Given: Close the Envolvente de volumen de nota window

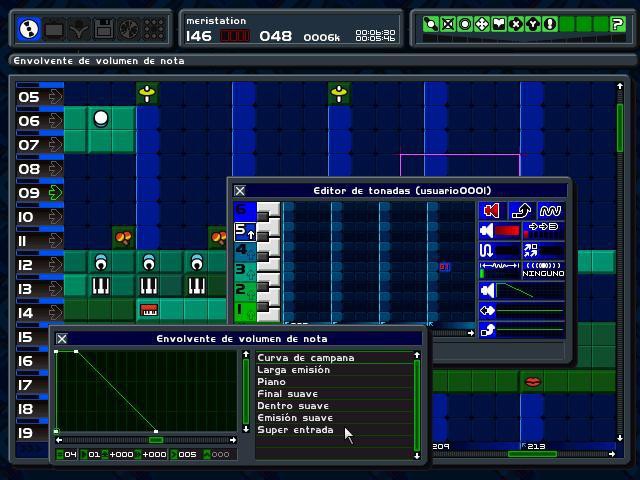Looking at the screenshot, I should click(62, 339).
